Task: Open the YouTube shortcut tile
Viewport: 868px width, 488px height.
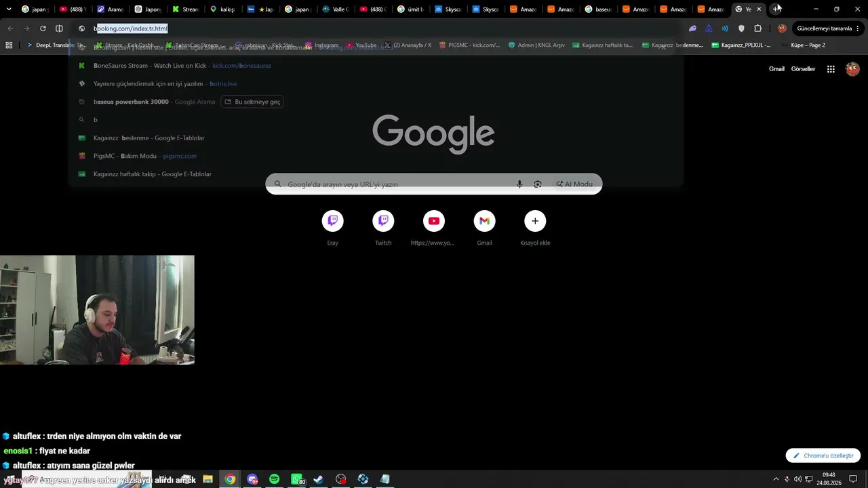Action: 434,221
